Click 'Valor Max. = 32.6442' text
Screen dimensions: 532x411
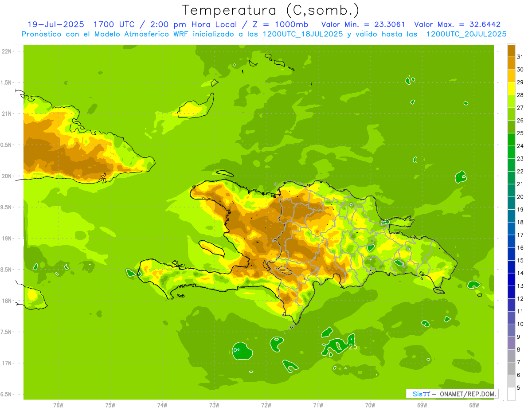pos(458,24)
